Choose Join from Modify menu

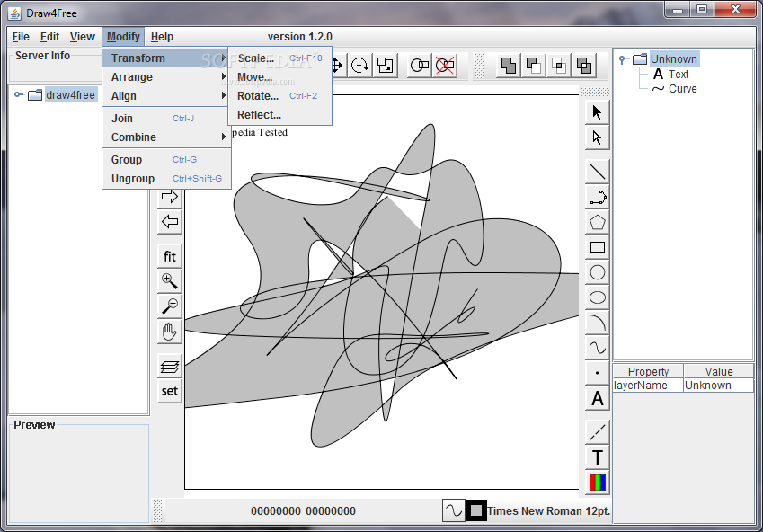click(x=165, y=119)
